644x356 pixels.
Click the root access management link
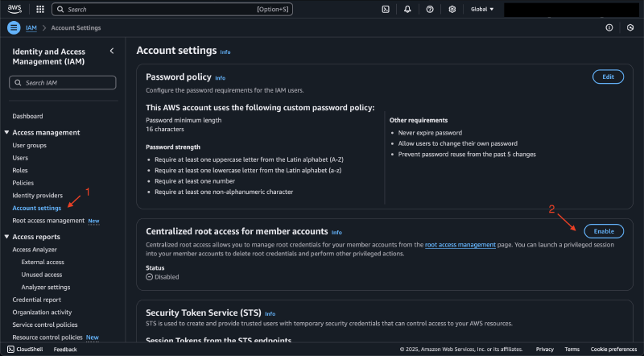tap(460, 245)
